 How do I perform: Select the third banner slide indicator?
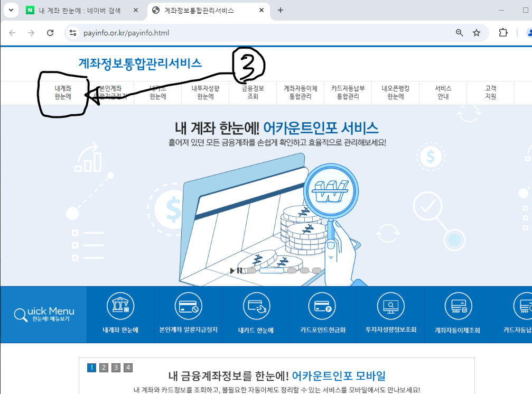(292, 271)
